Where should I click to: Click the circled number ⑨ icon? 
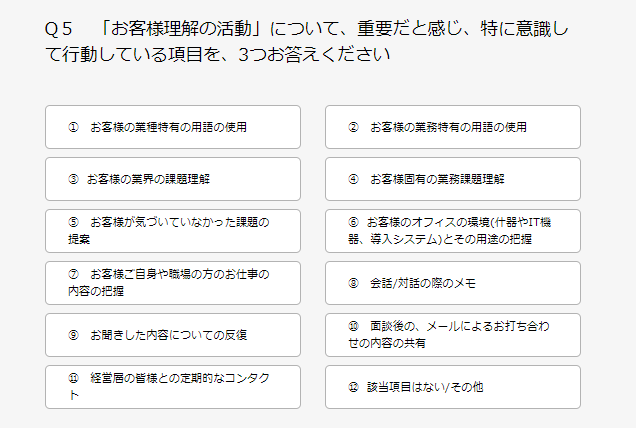tap(73, 335)
